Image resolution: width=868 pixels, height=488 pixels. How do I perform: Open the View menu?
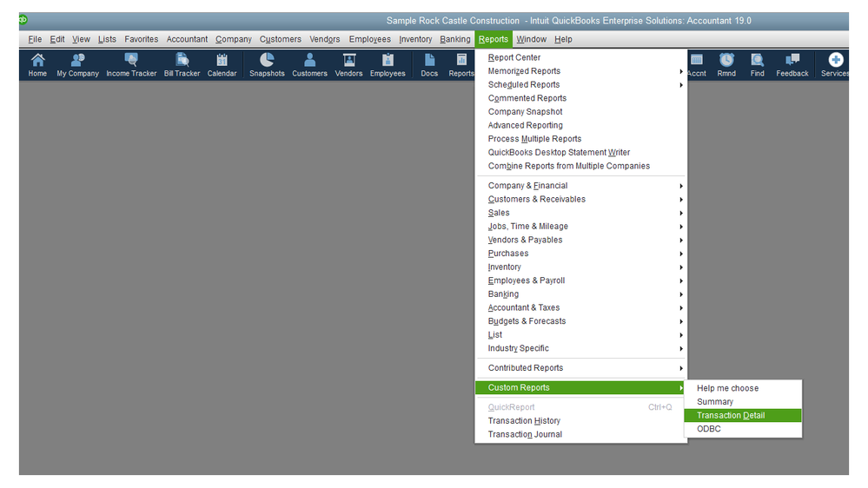click(x=81, y=39)
